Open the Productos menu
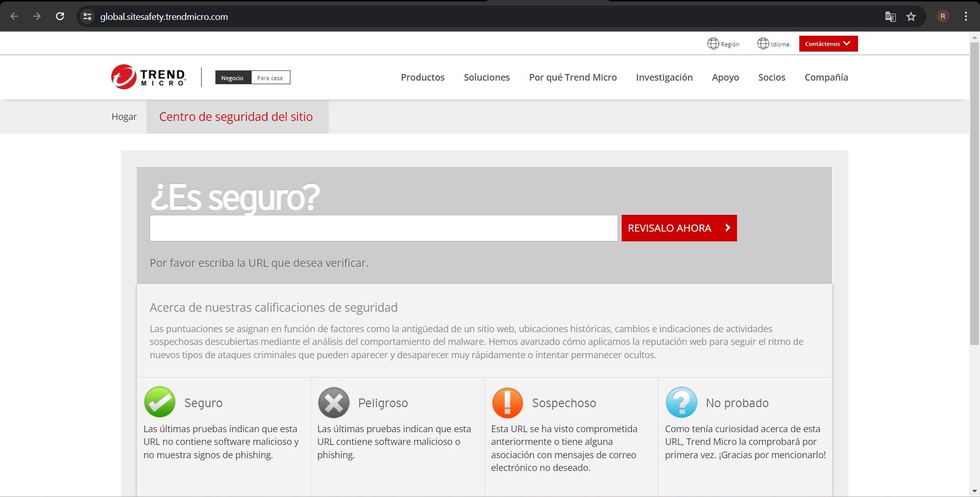The width and height of the screenshot is (980, 497). 423,77
